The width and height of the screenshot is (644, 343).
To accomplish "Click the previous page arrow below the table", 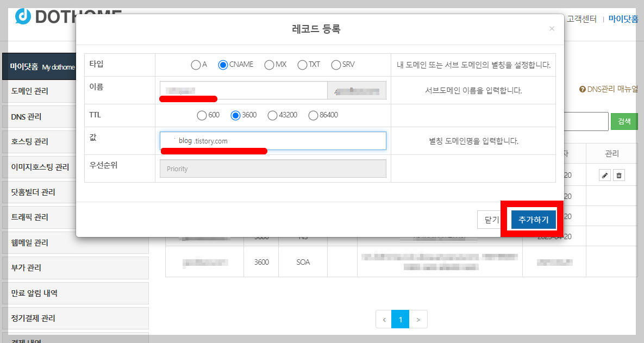I will [x=383, y=319].
